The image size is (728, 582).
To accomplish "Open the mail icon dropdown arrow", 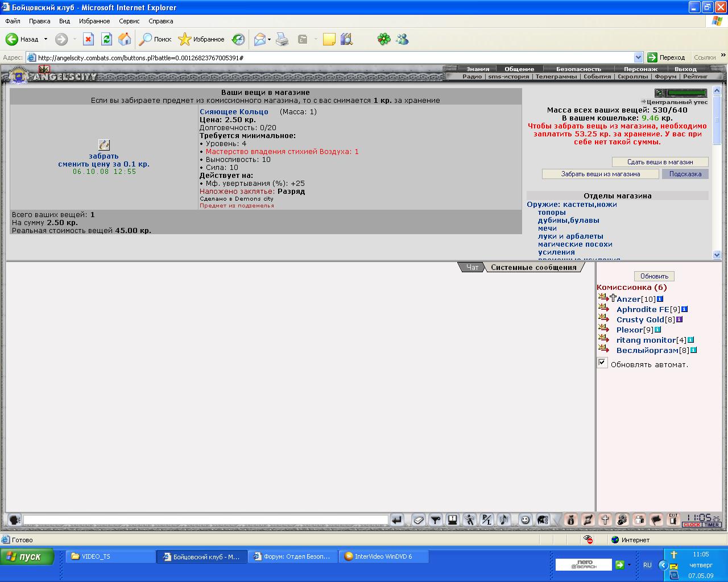I will [x=270, y=39].
